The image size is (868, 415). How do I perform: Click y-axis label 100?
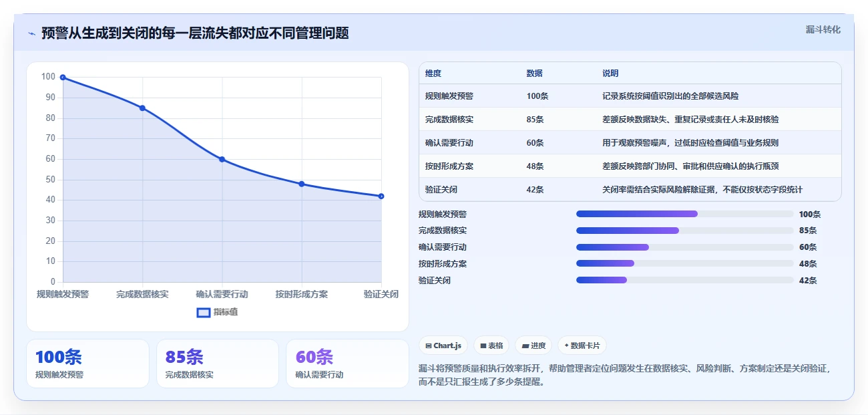pos(48,77)
